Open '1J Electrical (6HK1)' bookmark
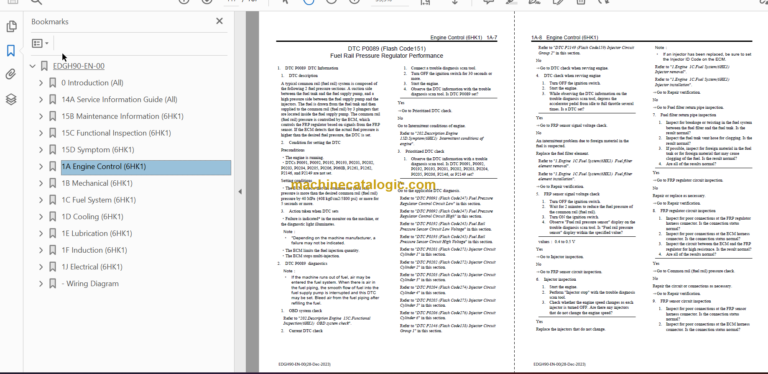Image resolution: width=768 pixels, height=374 pixels. pyautogui.click(x=92, y=267)
